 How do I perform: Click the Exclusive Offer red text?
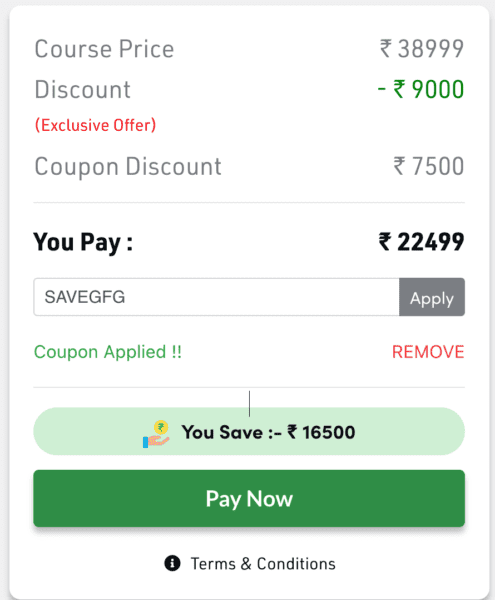point(95,125)
